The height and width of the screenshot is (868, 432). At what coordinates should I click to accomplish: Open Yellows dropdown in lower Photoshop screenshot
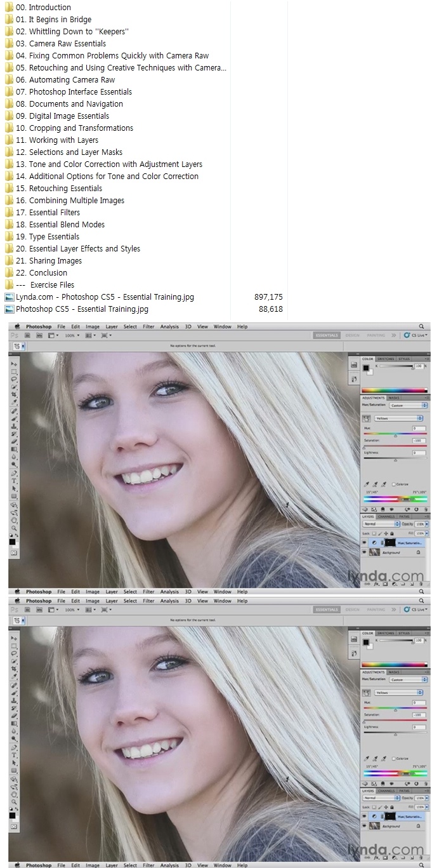tap(399, 692)
